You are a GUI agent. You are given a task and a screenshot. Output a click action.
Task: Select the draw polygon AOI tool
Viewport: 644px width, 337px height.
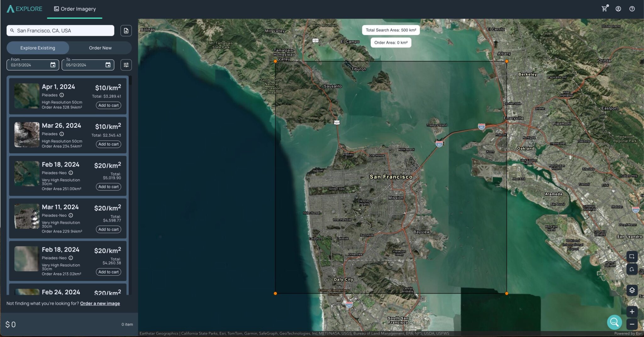pyautogui.click(x=632, y=269)
